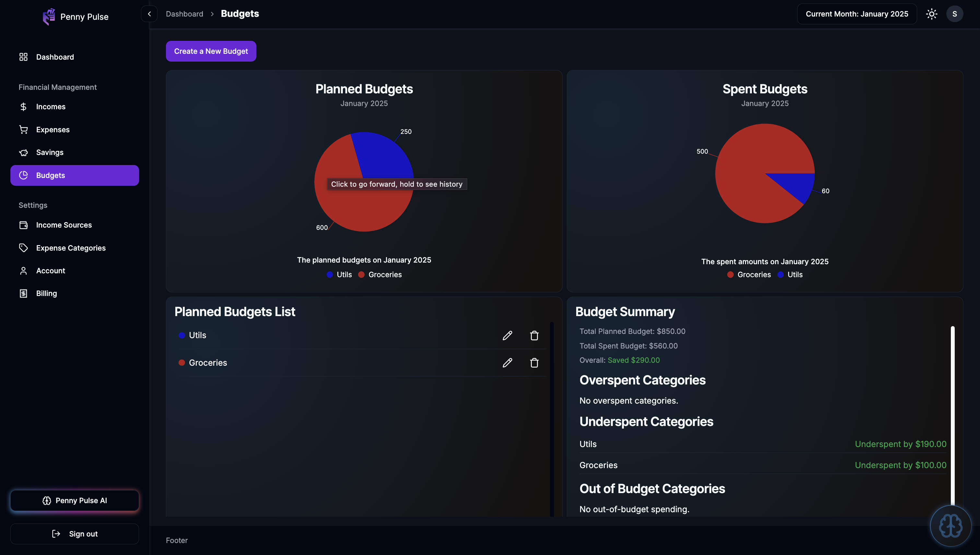
Task: Navigate to Expense Categories settings
Action: tap(71, 248)
